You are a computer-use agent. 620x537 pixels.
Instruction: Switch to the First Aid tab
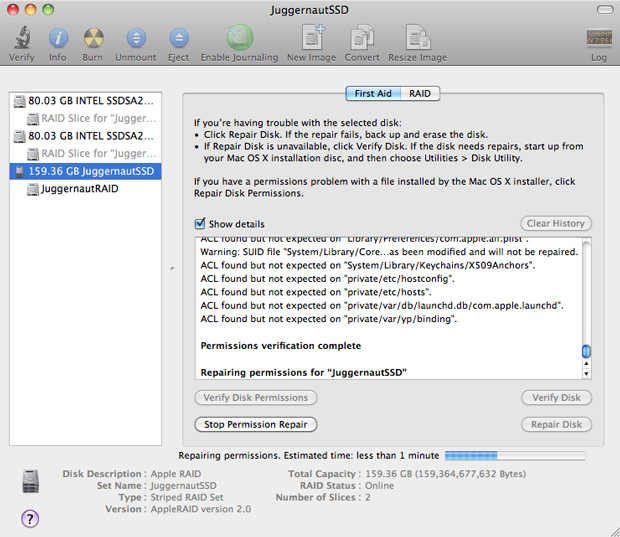pyautogui.click(x=373, y=94)
